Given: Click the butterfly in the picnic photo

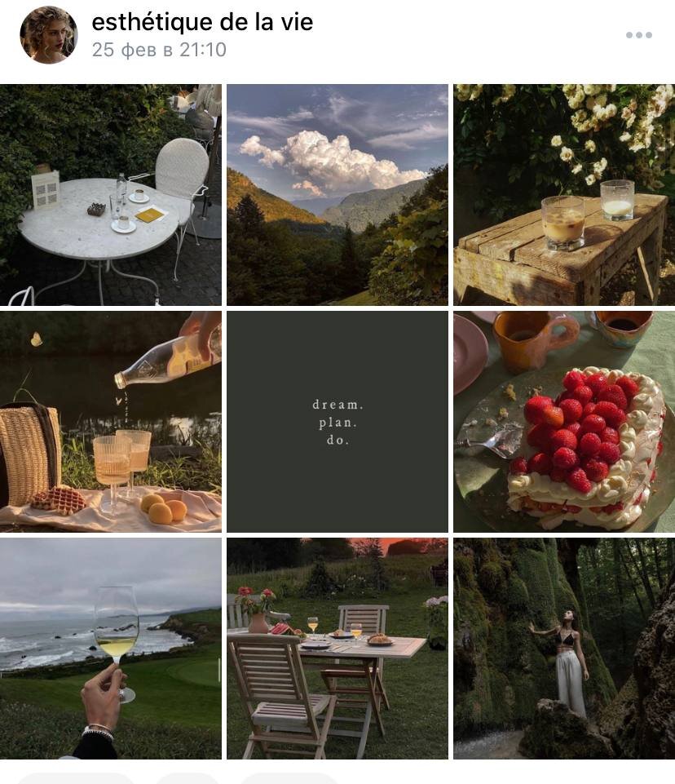Looking at the screenshot, I should [36, 339].
